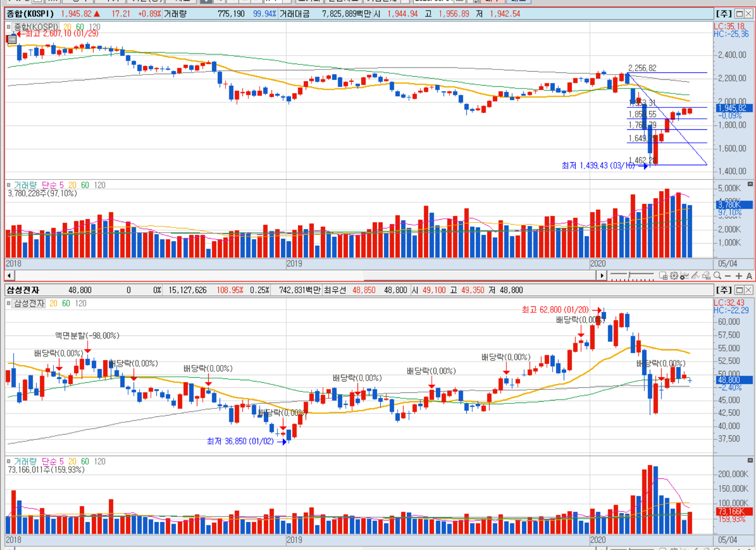The image size is (756, 550).
Task: Select the trend line drawing tool icon
Action: 695,276
